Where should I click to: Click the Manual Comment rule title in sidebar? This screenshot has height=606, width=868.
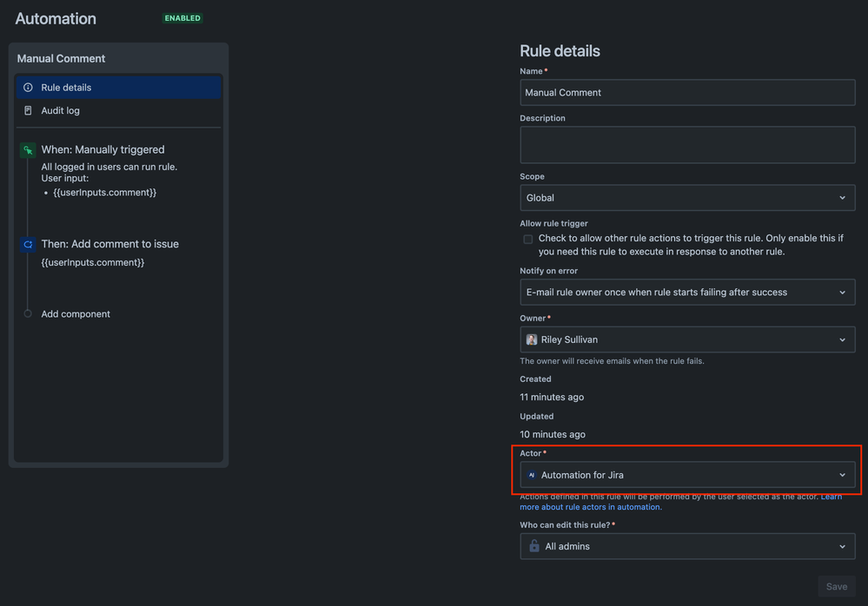coord(61,59)
